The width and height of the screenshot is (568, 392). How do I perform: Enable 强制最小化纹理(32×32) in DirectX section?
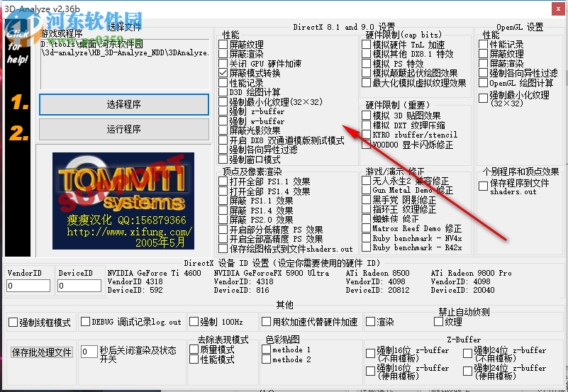[223, 101]
